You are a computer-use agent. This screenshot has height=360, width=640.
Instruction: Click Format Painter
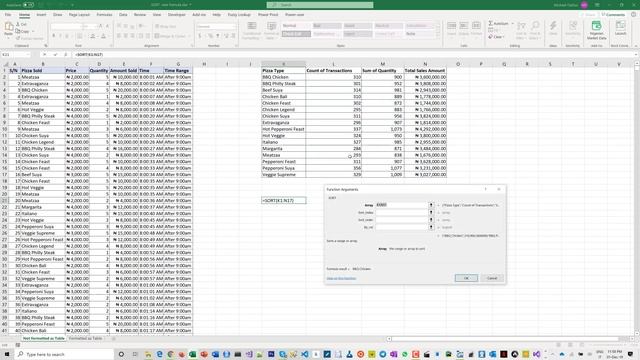point(29,38)
